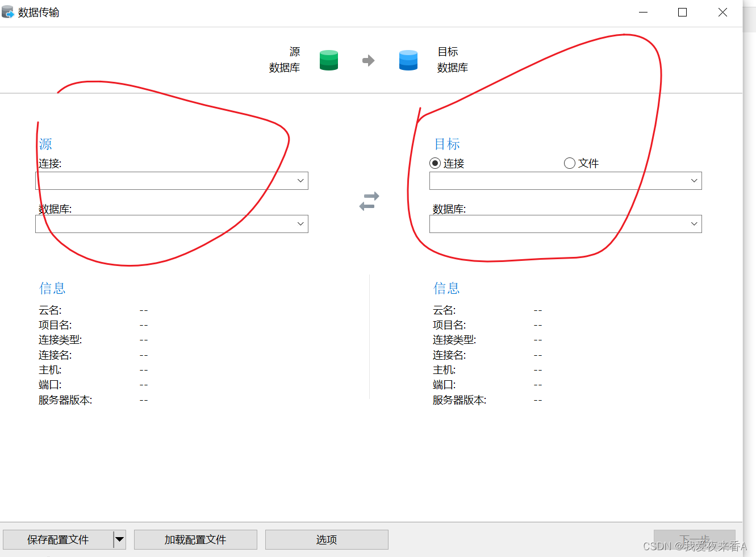Swap source and target with the exchange icon
756x557 pixels.
point(369,201)
